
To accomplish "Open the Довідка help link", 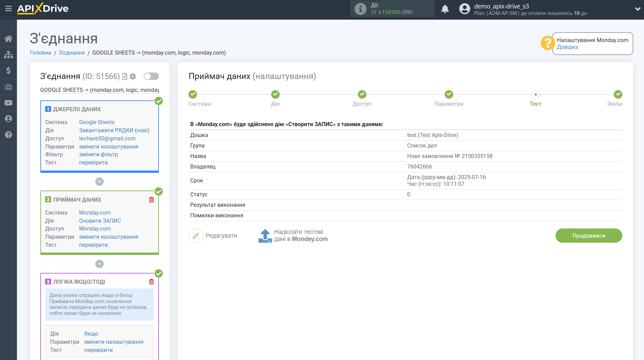I will point(567,47).
